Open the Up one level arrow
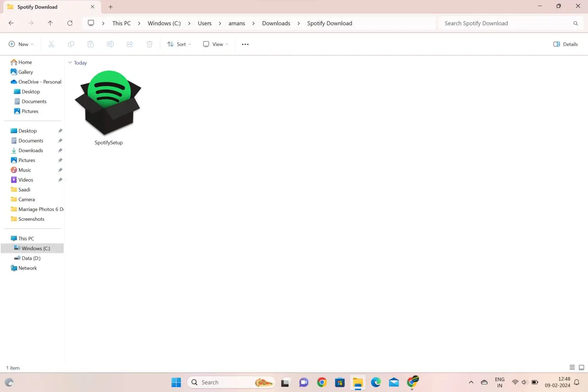Screen dimensions: 588x392 point(50,23)
